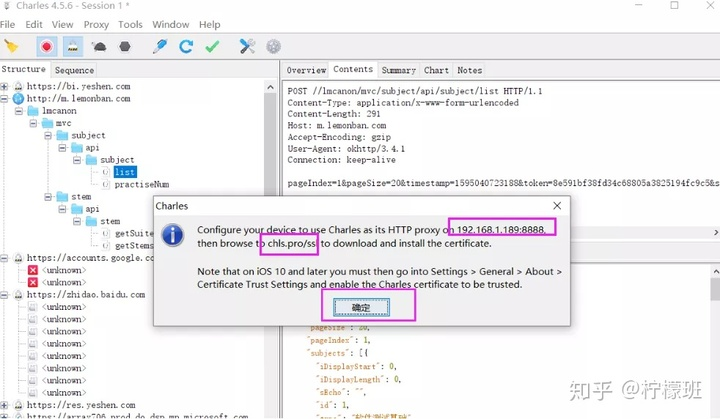Click second red X unknown entry
The image size is (720, 419).
coord(33,283)
